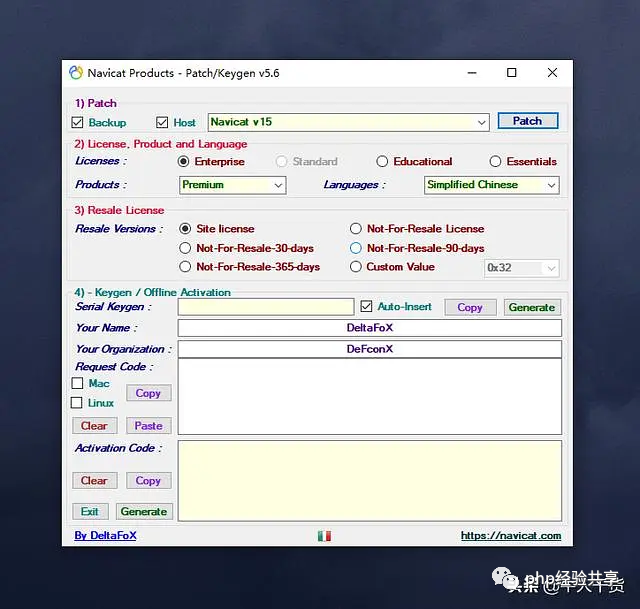Open the Languages dropdown showing Simplified Chinese
This screenshot has width=640, height=609.
click(491, 185)
